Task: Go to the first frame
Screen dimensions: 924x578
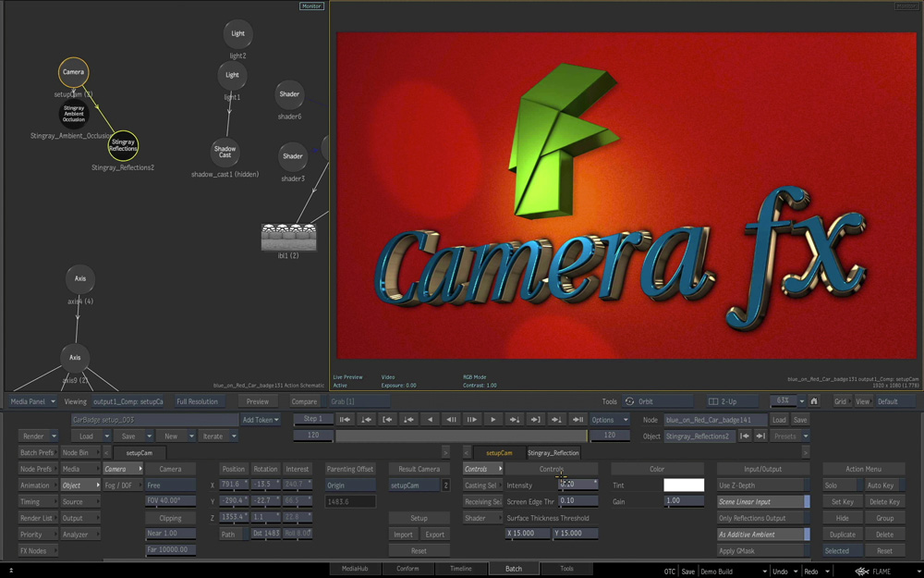Action: [x=345, y=419]
